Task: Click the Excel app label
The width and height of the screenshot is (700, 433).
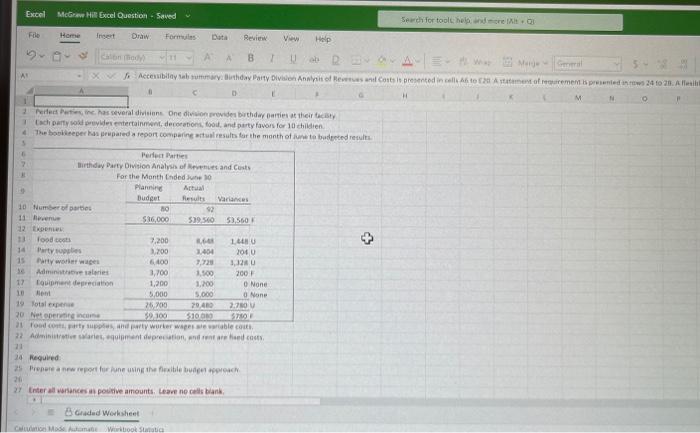Action: [x=35, y=14]
